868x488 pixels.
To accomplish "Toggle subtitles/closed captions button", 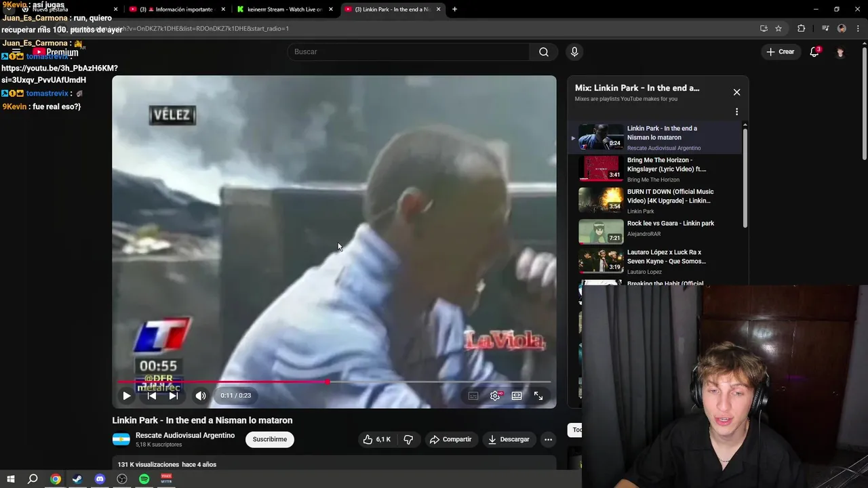I will [473, 396].
